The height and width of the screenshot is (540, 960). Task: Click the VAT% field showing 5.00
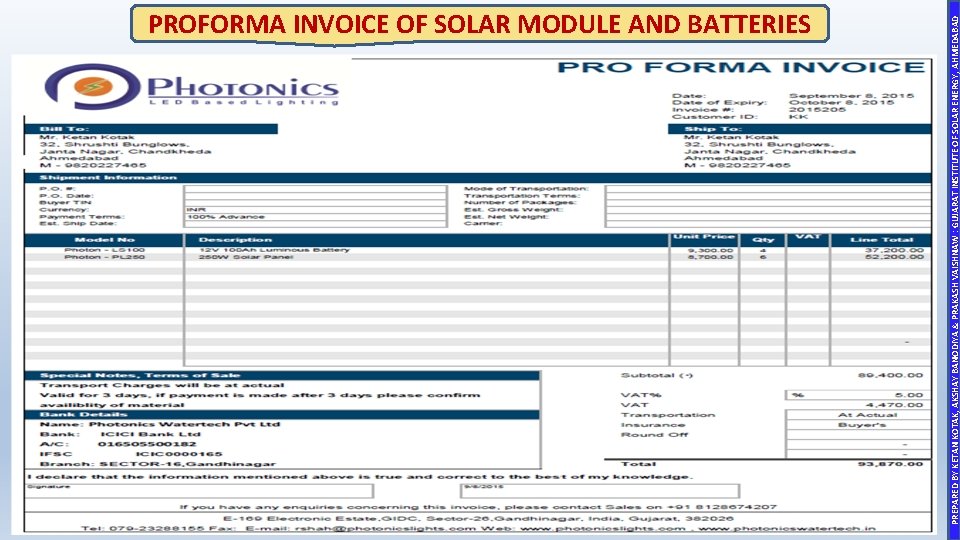tap(858, 395)
